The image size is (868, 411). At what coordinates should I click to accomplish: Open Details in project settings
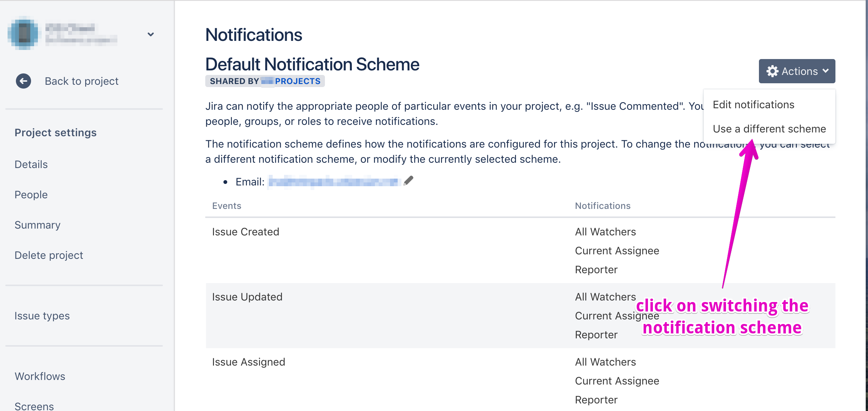click(31, 164)
